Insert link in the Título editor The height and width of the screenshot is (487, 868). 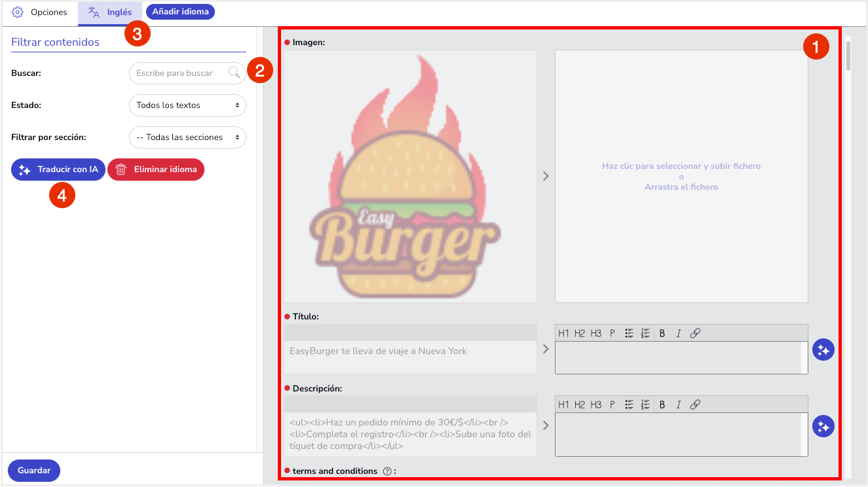(696, 333)
